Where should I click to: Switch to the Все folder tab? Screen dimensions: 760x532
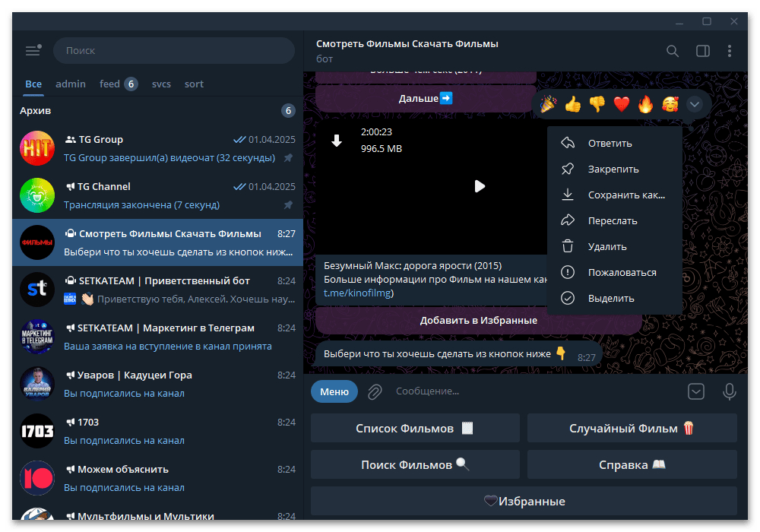point(33,84)
